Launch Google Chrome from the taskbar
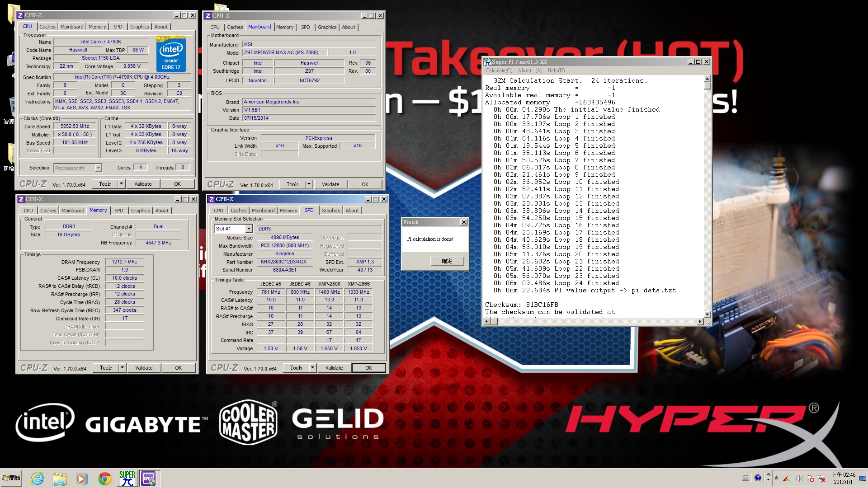This screenshot has height=488, width=868. 104,478
